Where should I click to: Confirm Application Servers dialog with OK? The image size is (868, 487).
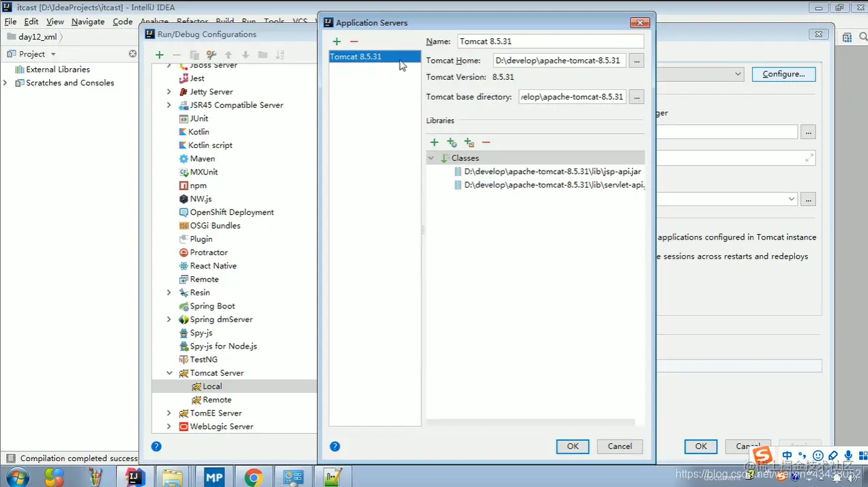click(x=573, y=446)
